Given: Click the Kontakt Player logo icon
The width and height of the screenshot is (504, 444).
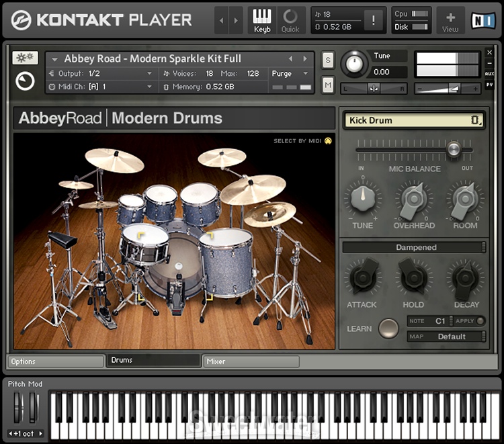Looking at the screenshot, I should 21,20.
